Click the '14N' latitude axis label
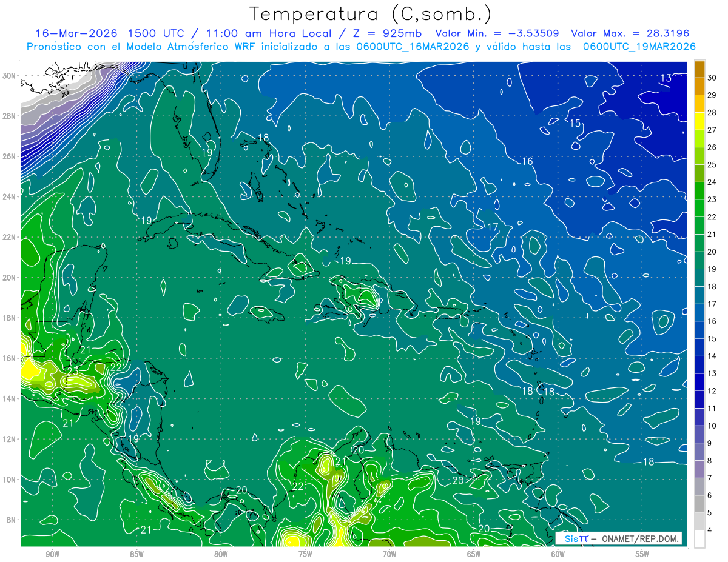 tap(10, 399)
